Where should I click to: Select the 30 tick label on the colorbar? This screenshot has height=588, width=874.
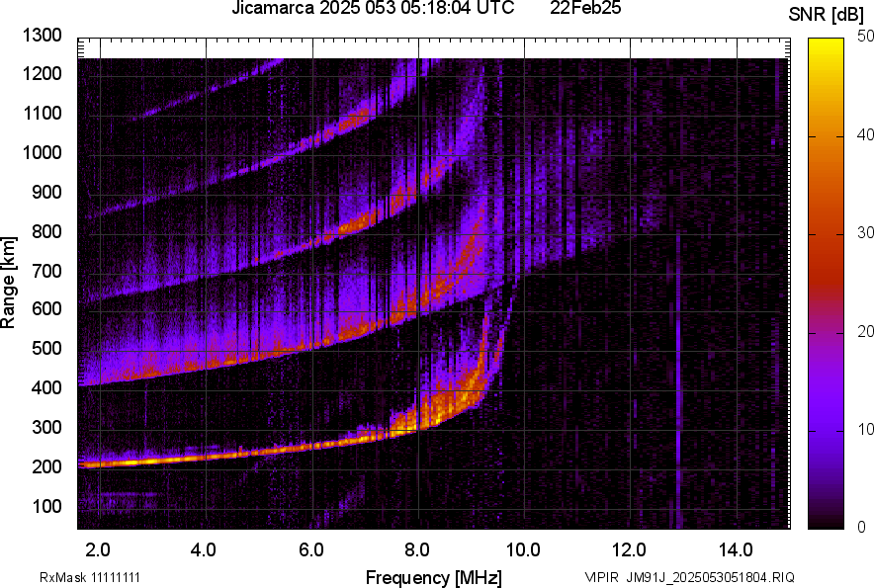click(866, 233)
